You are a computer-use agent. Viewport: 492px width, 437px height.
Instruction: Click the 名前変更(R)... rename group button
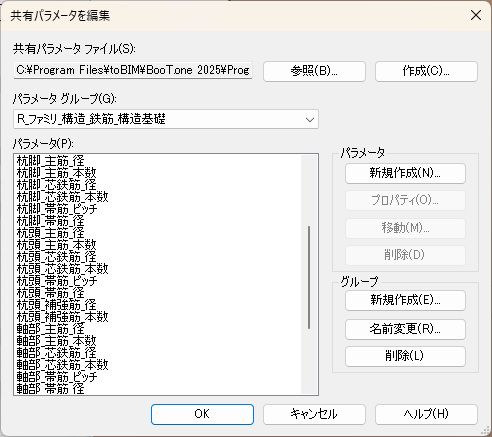coord(405,329)
